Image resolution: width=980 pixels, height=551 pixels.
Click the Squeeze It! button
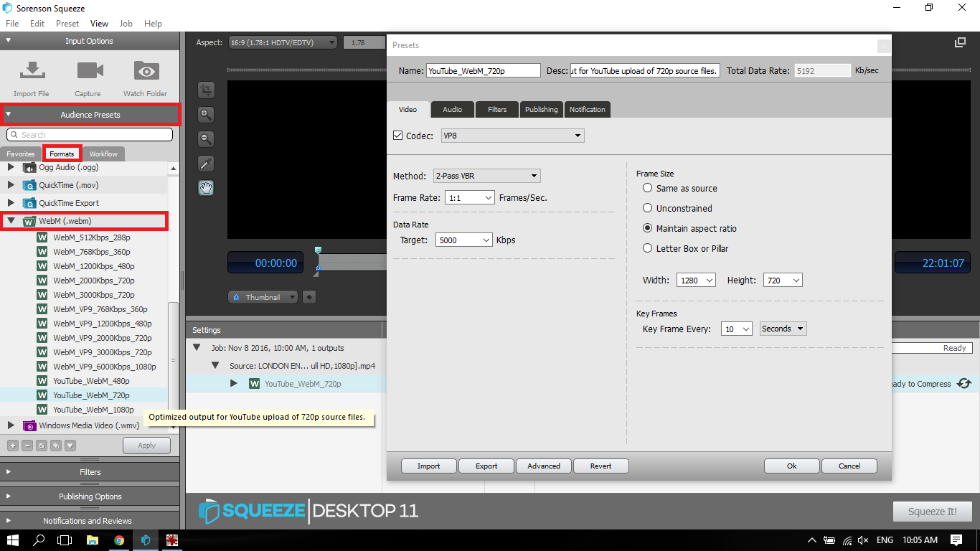[x=933, y=512]
